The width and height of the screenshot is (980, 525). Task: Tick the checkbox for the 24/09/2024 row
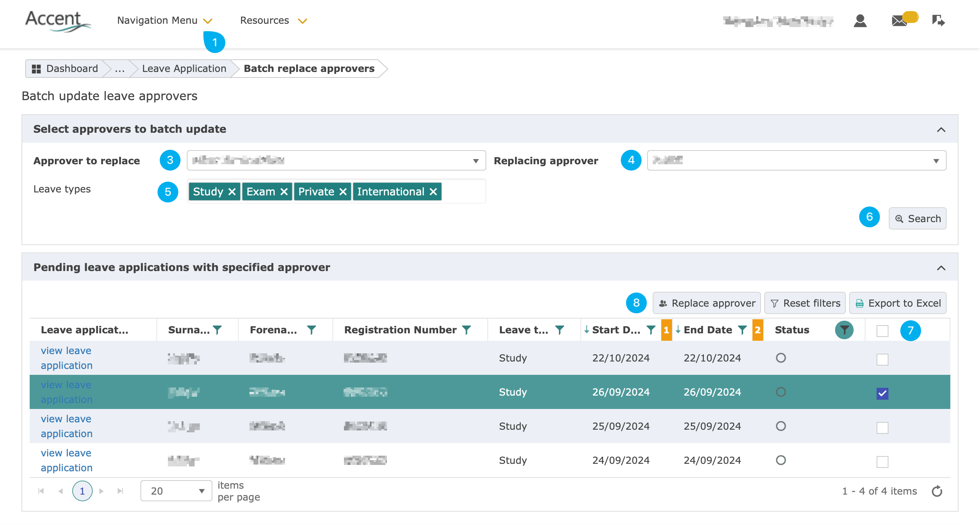[882, 462]
